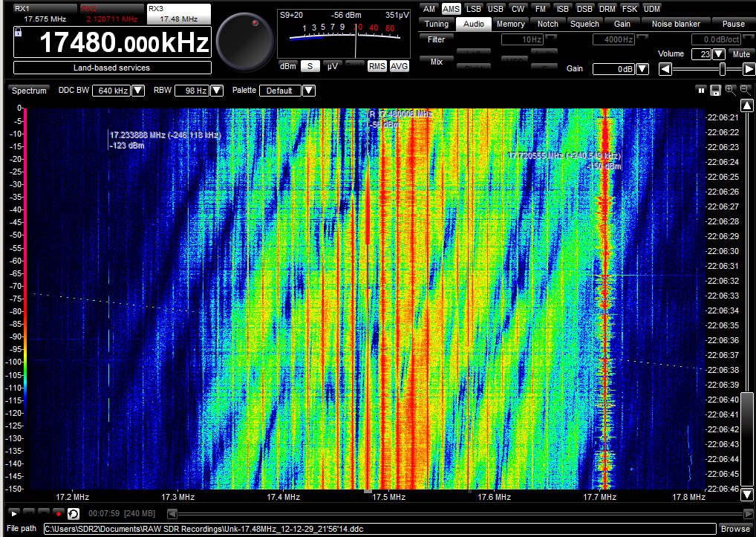Click the File path input field

(x=379, y=529)
